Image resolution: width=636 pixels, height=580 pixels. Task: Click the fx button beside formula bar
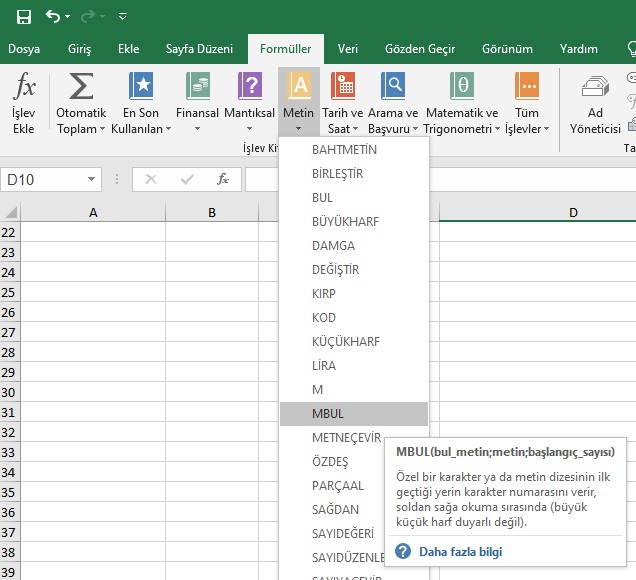click(x=223, y=180)
